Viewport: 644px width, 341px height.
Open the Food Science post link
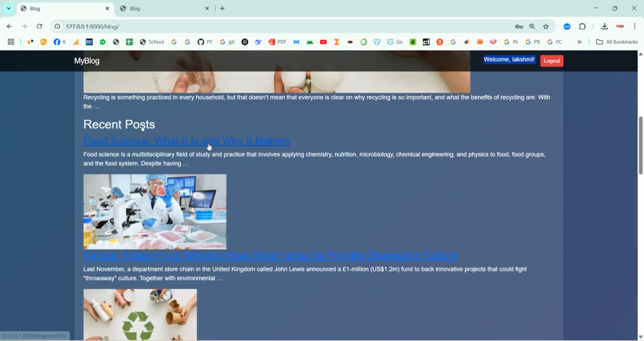(186, 141)
